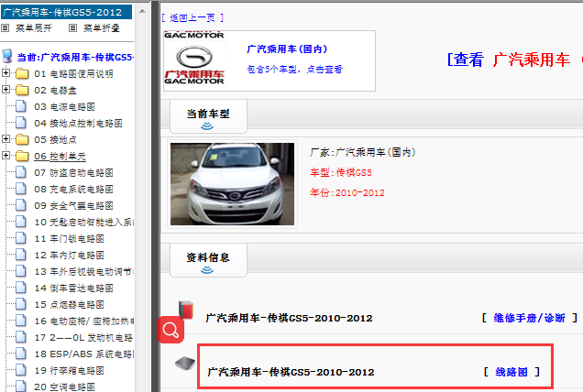Click the computer icon beside 当前:广汽乘用车
Screen dimensions: 583x392
pyautogui.click(x=7, y=56)
